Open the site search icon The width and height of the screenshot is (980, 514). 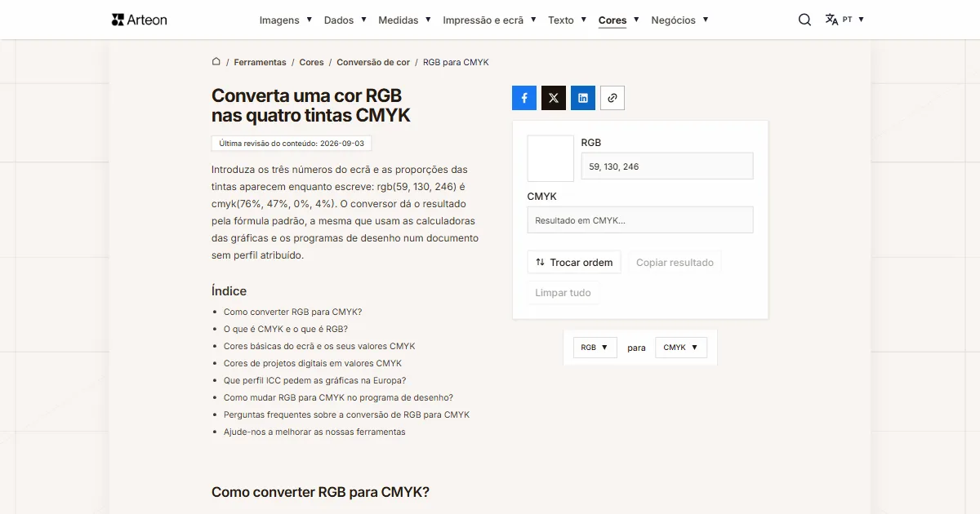804,20
